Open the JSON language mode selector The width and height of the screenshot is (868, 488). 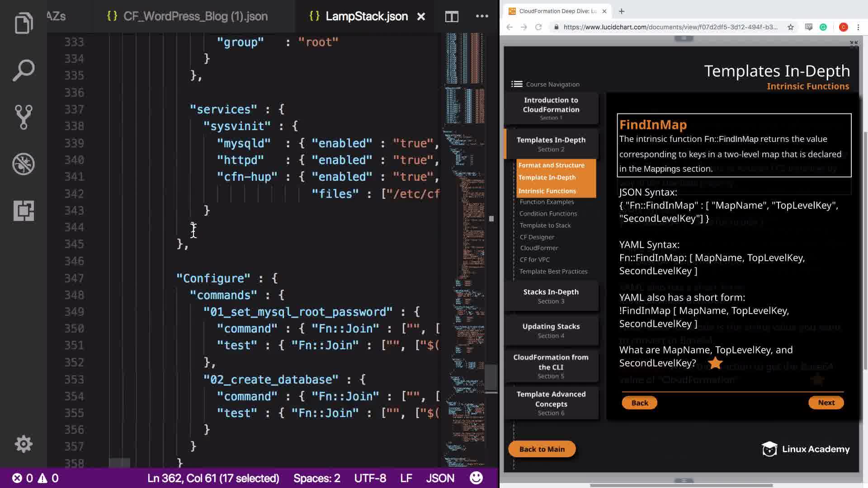pyautogui.click(x=440, y=478)
